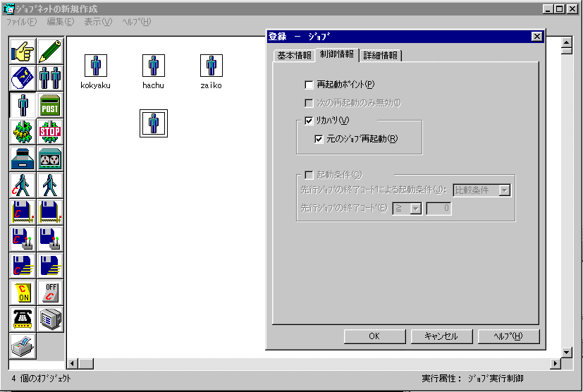Uncheck 元のジョブ再起動(R) checkbox

[319, 139]
